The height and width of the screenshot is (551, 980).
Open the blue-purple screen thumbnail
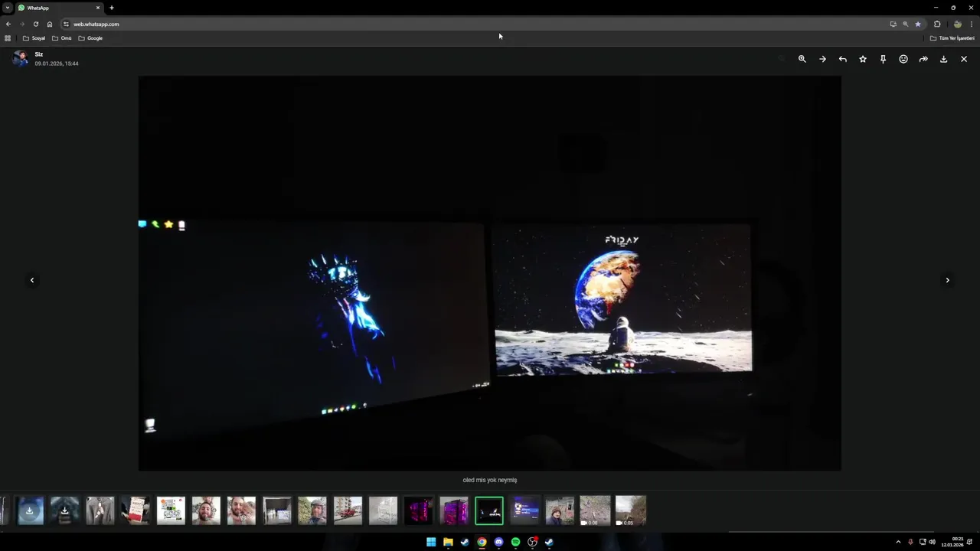pyautogui.click(x=525, y=510)
